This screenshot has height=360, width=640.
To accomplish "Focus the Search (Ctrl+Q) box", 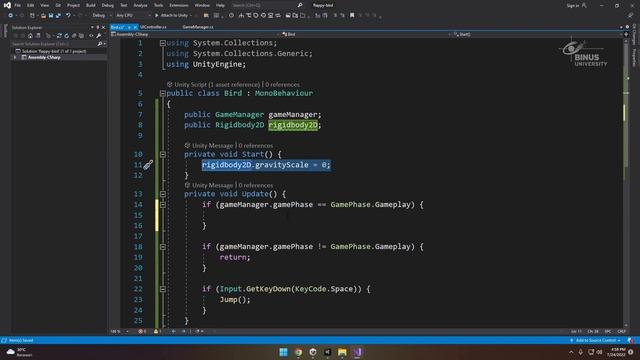I will [x=267, y=5].
